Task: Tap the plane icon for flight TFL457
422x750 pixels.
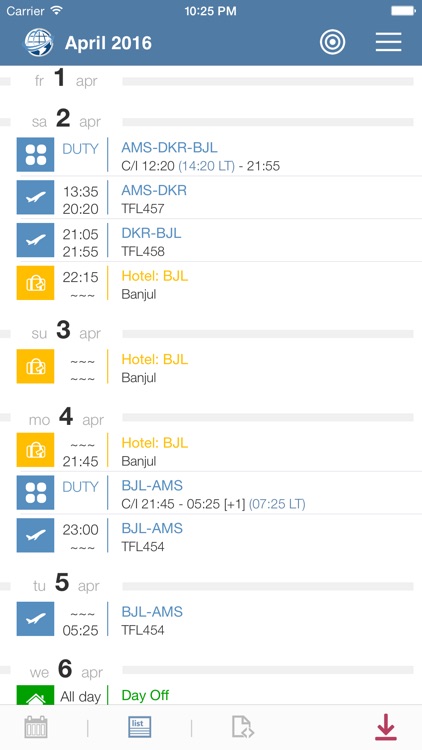Action: (35, 197)
